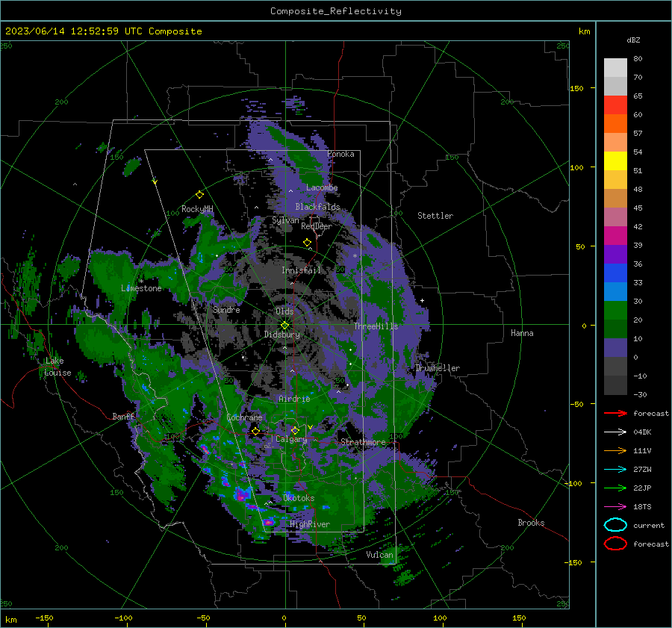This screenshot has width=672, height=628.
Task: Select the orange 111V arrow icon
Action: click(x=615, y=450)
